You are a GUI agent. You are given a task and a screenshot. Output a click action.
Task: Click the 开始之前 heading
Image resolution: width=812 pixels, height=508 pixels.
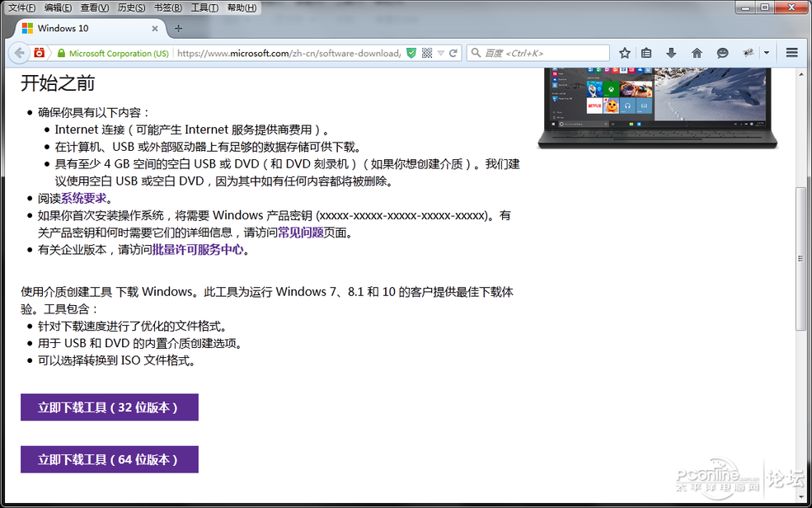pos(58,83)
